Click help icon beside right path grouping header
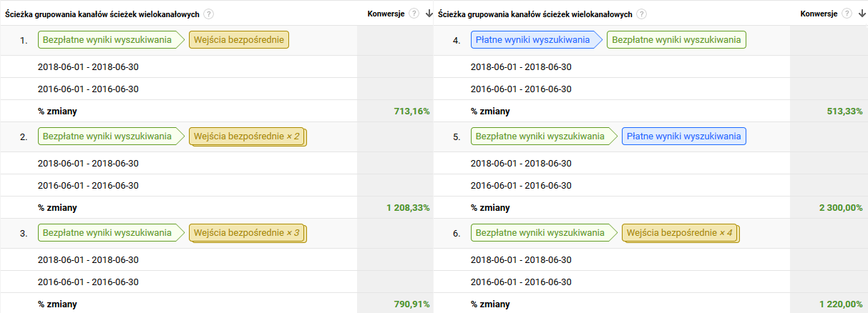The image size is (868, 313). point(641,14)
